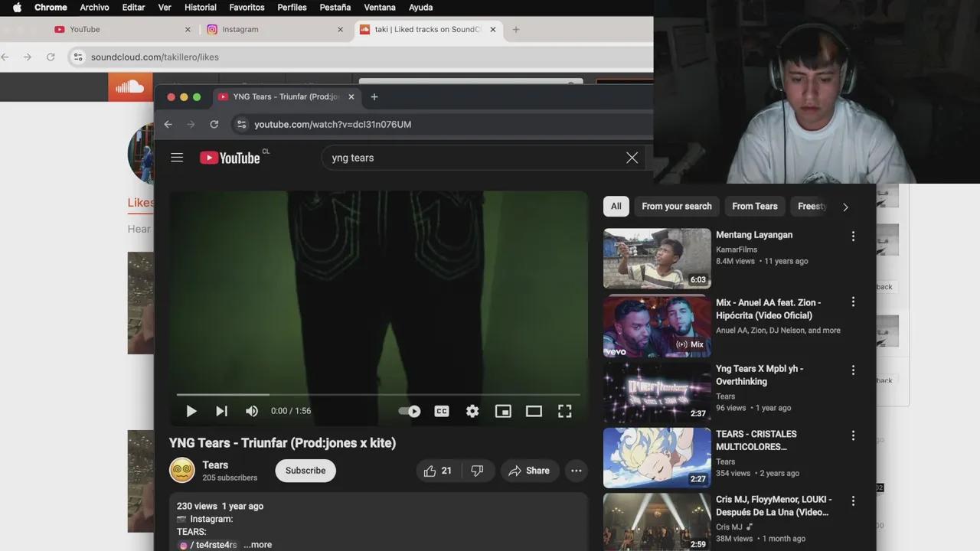This screenshot has width=980, height=551.
Task: Open options for Después De La Una
Action: pos(853,500)
